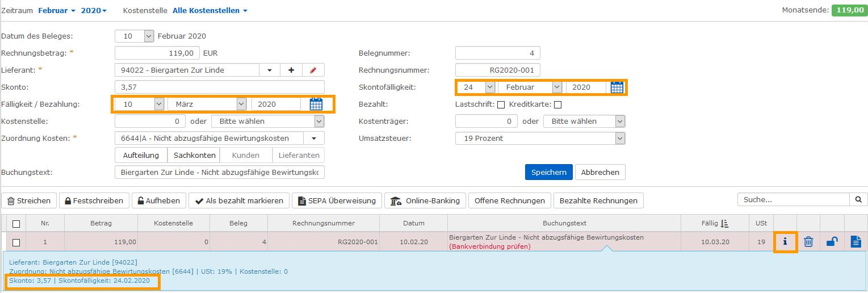Click Betrag column header
The width and height of the screenshot is (868, 293).
tap(101, 224)
